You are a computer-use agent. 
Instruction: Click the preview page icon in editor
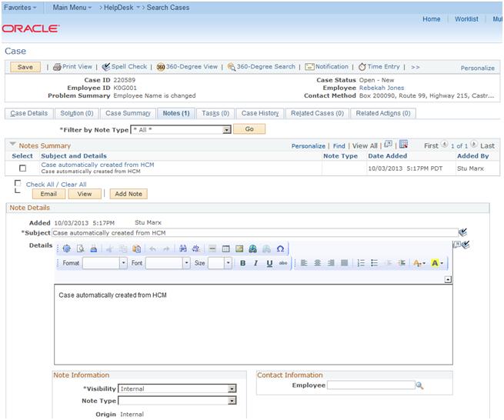(80, 248)
